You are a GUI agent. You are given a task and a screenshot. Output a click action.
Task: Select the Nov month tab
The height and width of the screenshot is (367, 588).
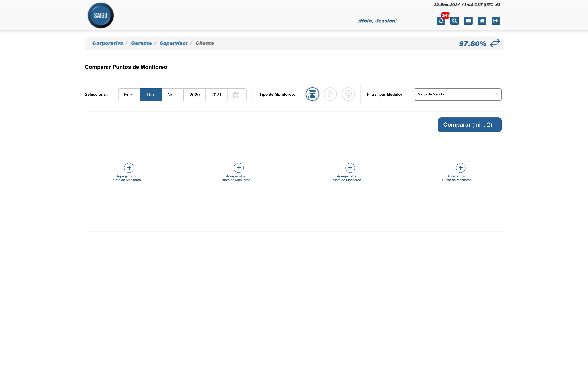coord(172,95)
